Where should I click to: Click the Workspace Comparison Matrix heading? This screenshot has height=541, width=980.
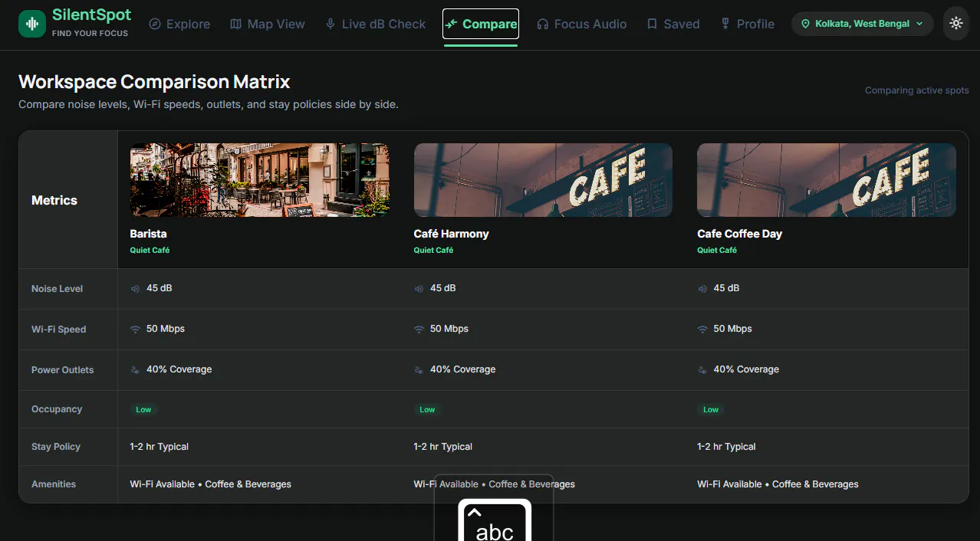coord(154,81)
